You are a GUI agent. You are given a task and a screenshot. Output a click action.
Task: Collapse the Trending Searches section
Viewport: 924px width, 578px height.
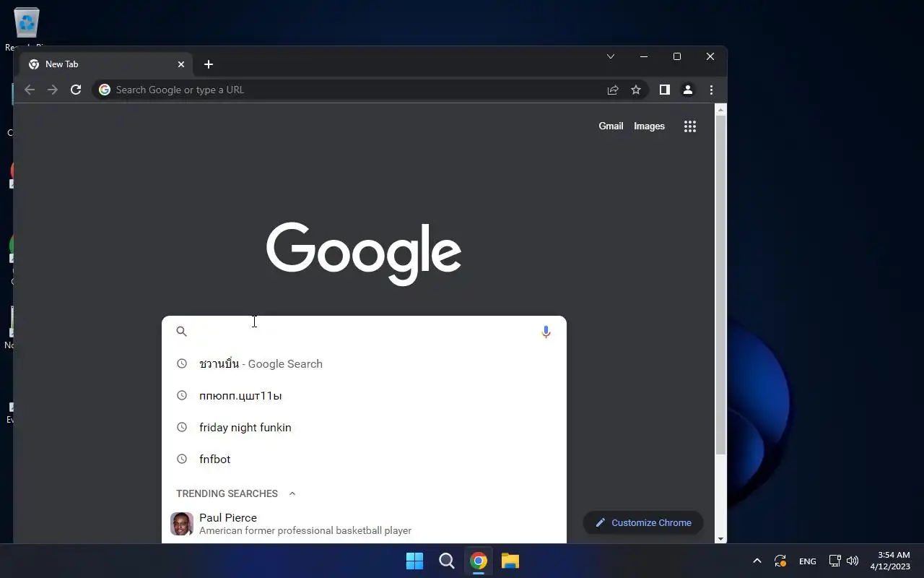(292, 493)
